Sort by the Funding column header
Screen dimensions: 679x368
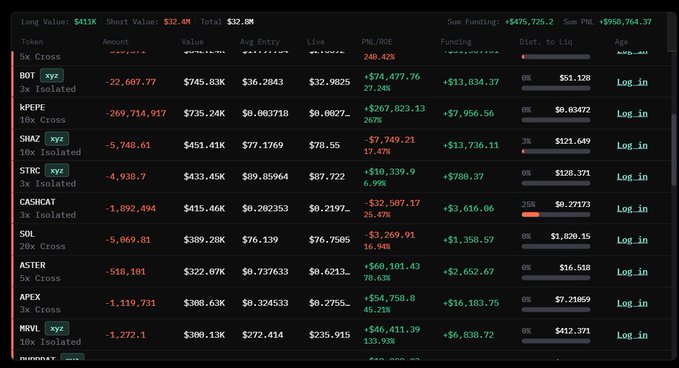456,42
